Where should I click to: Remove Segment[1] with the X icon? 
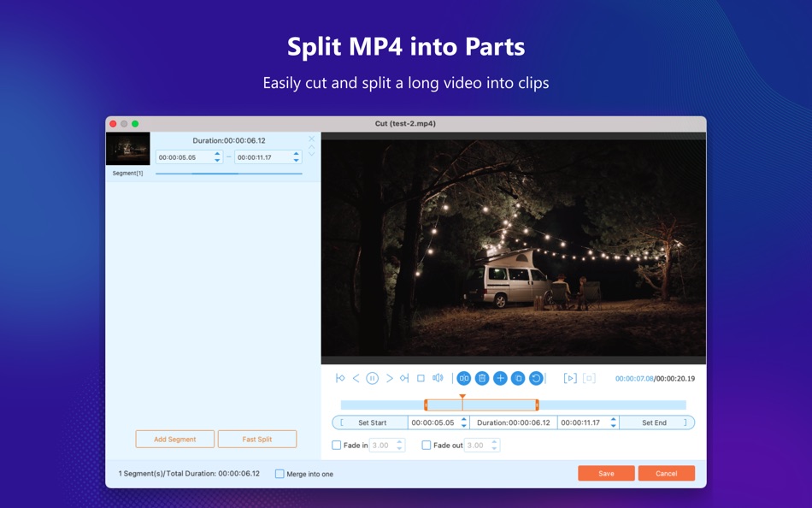point(311,139)
